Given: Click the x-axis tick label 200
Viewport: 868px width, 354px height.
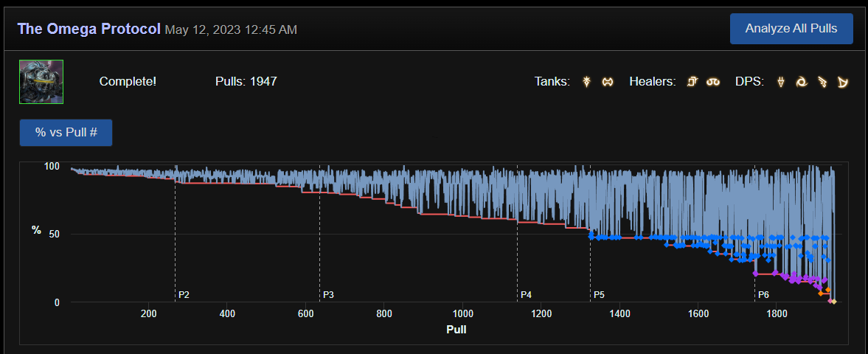Looking at the screenshot, I should click(x=148, y=313).
